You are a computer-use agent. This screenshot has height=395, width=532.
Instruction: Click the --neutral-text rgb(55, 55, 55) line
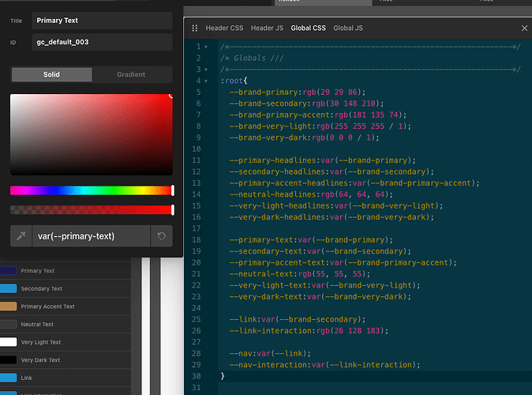300,274
